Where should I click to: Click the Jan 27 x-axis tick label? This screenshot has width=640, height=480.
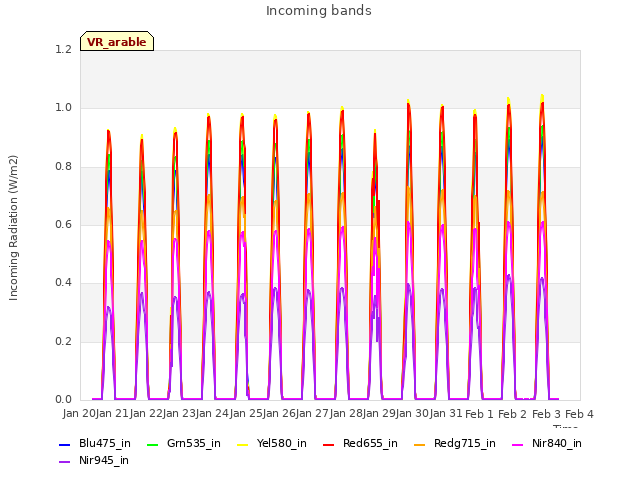click(x=313, y=413)
